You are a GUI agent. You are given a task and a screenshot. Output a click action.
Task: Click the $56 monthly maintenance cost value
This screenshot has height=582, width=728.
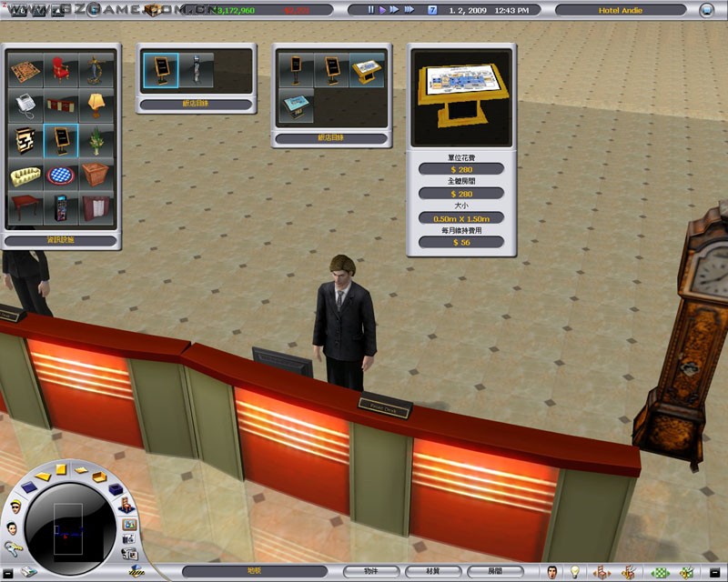(x=461, y=242)
